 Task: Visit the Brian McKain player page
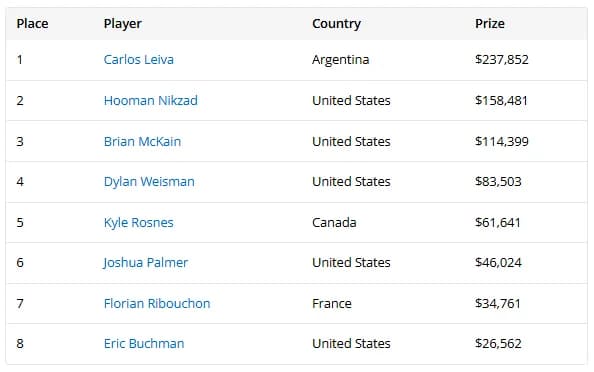[x=142, y=141]
